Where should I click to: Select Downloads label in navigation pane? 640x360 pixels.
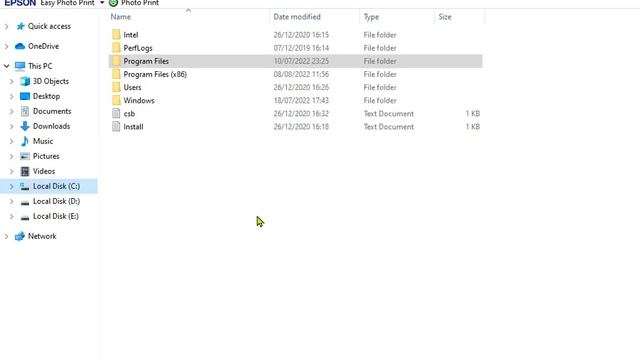pyautogui.click(x=51, y=126)
